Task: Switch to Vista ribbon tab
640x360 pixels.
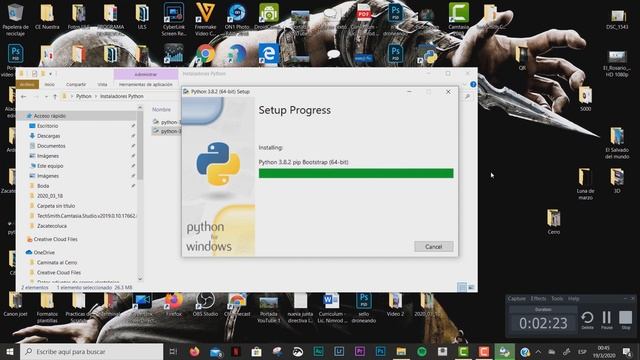Action: [102, 84]
